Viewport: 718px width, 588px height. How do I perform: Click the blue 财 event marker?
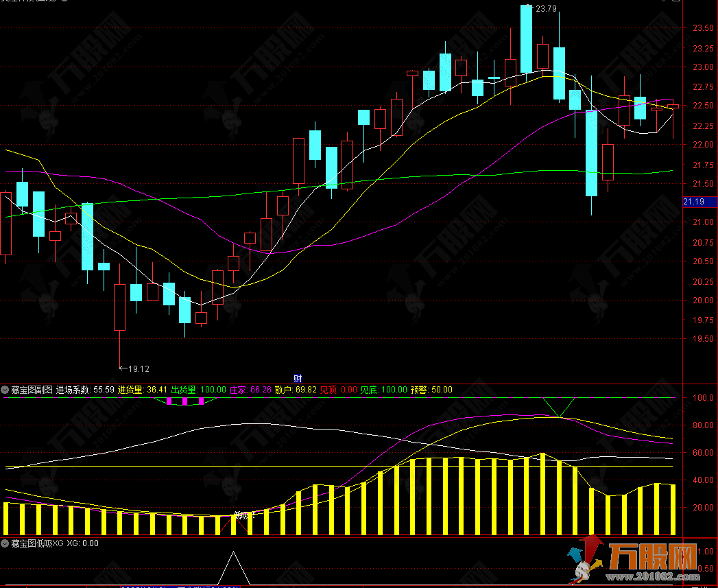[298, 378]
